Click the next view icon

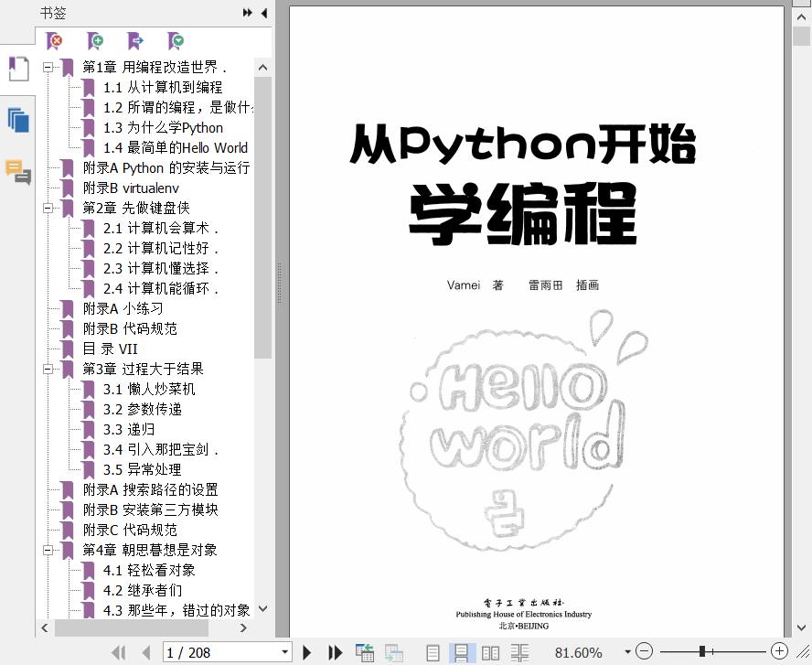[x=393, y=652]
